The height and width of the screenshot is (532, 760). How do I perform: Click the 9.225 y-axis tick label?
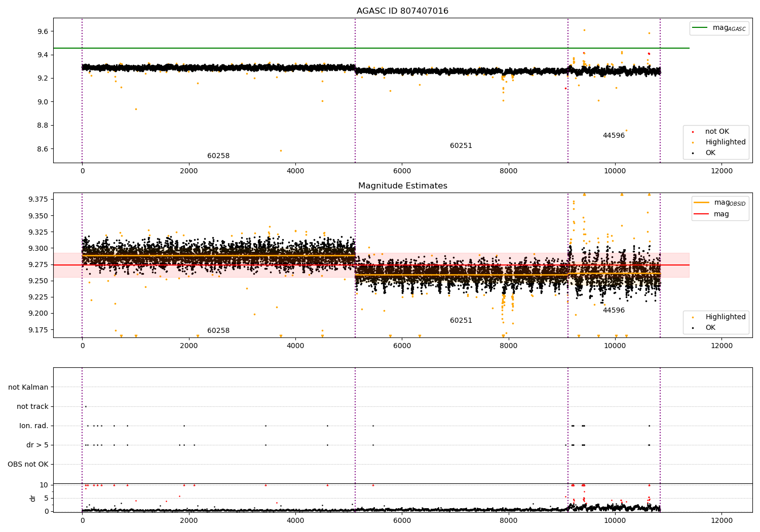[39, 297]
